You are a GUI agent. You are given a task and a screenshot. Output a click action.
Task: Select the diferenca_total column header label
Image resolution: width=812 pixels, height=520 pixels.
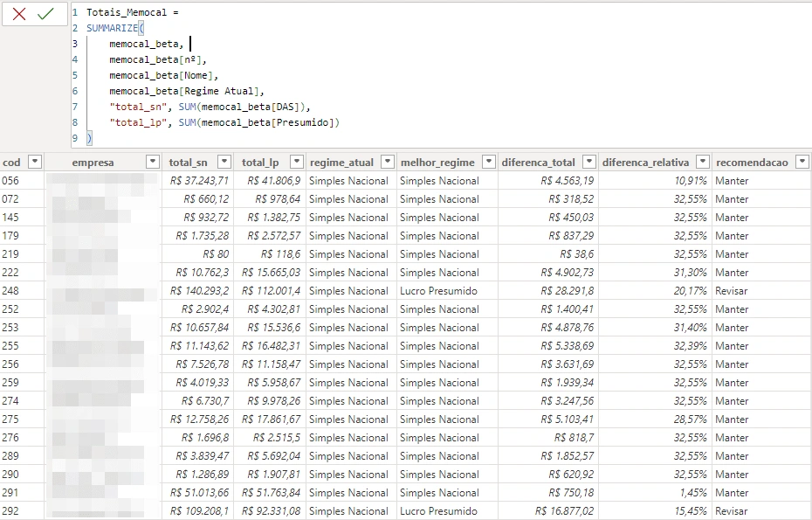[x=539, y=162]
